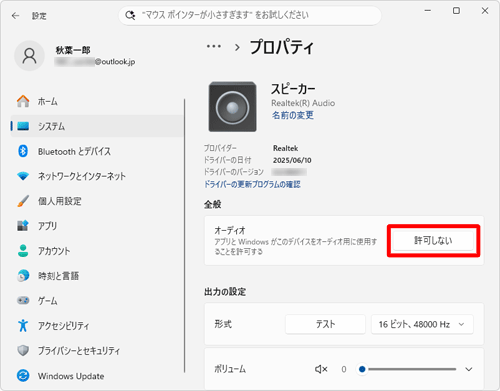Click the provider value Realtek
This screenshot has width=500, height=391.
285,148
